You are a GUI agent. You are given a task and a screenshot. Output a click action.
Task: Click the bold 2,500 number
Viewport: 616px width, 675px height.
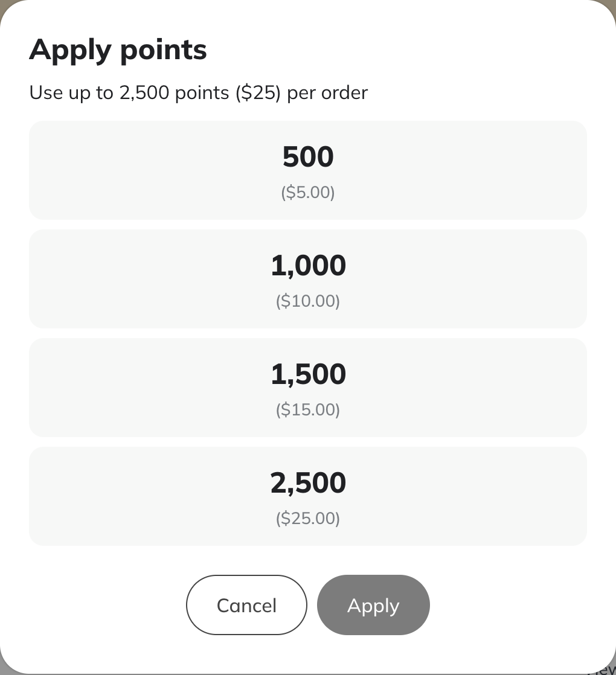(308, 482)
